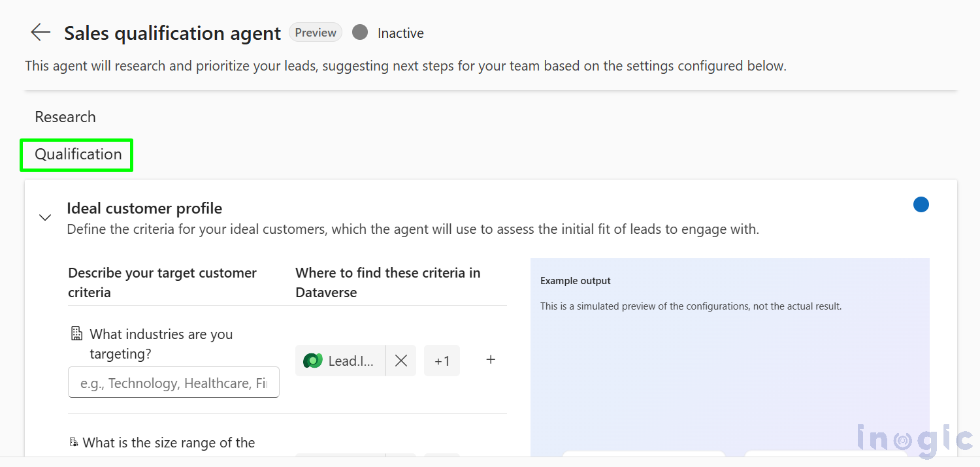Open the Qualification section
Viewport: 980px width, 467px height.
(x=78, y=154)
